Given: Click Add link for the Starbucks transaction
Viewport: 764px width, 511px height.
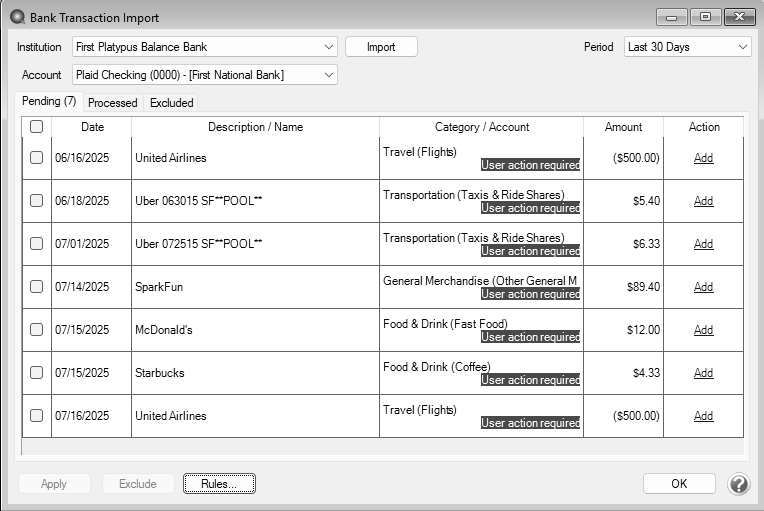Looking at the screenshot, I should (703, 373).
